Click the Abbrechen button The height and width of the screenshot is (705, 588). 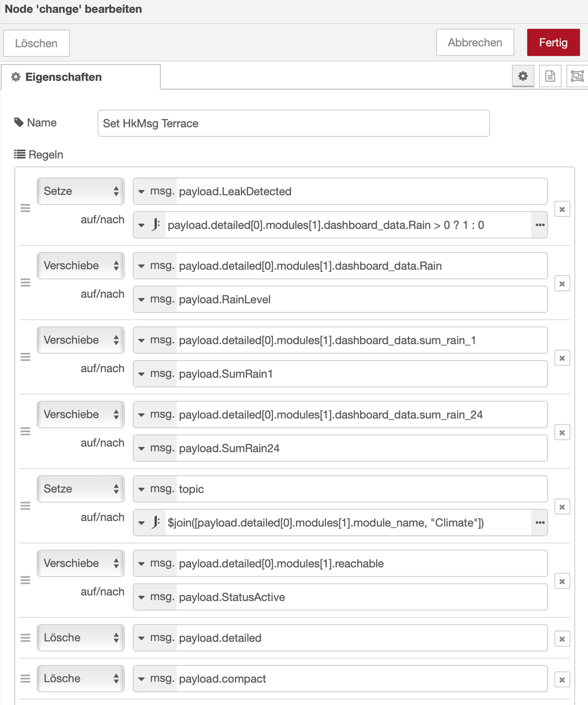coord(475,43)
